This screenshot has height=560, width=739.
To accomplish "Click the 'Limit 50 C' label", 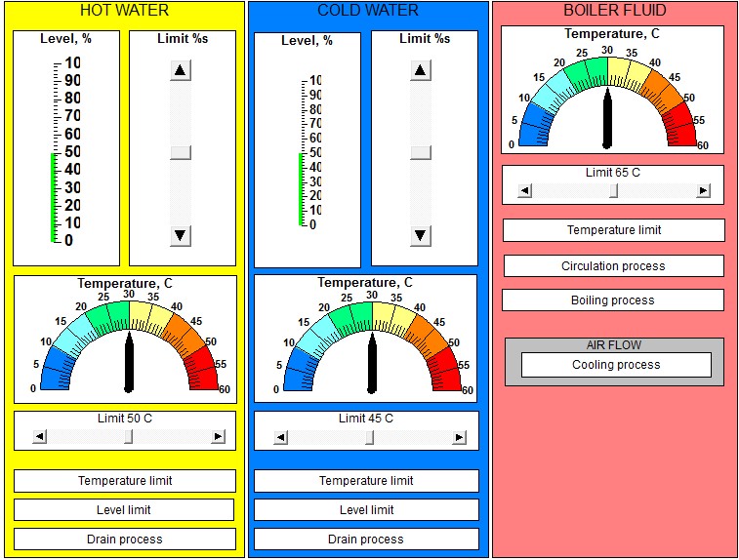I will 125,419.
